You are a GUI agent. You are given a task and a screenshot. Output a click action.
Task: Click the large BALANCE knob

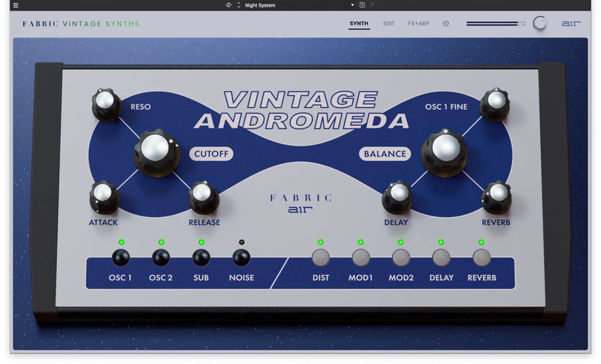click(445, 152)
